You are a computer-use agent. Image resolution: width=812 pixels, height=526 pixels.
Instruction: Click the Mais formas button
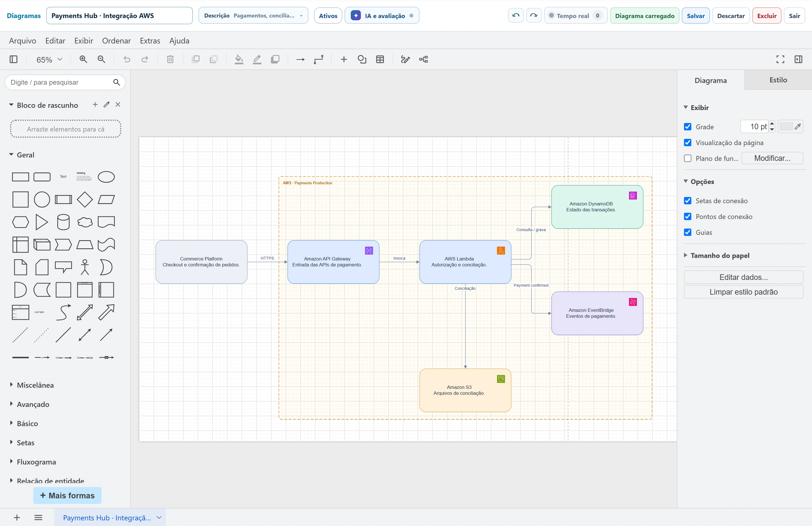(67, 495)
